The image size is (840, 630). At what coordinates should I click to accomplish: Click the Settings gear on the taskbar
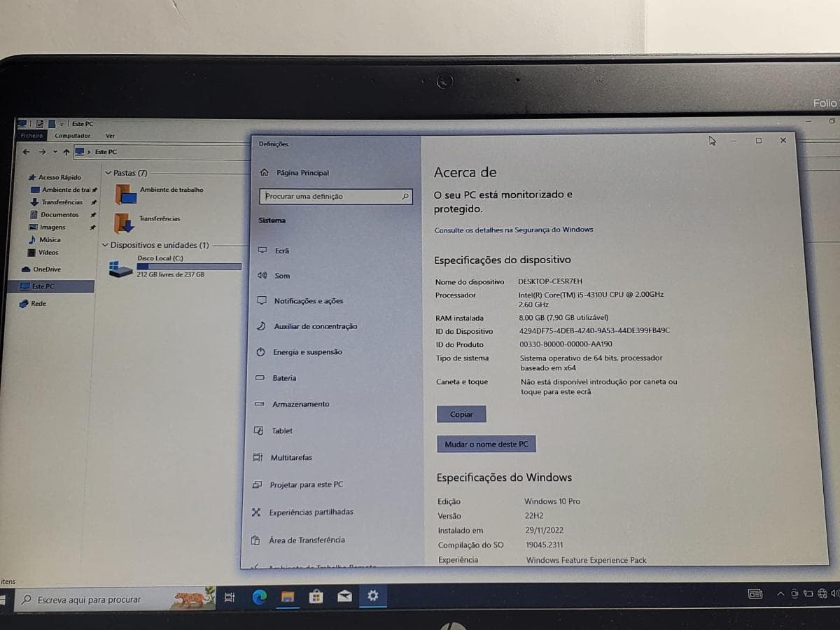point(373,596)
